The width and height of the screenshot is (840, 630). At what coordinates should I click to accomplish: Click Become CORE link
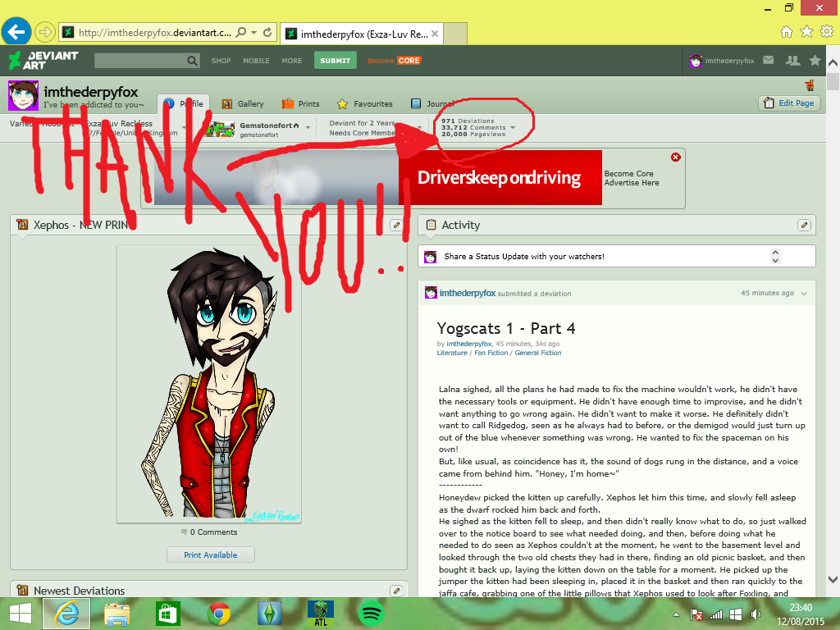click(x=395, y=61)
